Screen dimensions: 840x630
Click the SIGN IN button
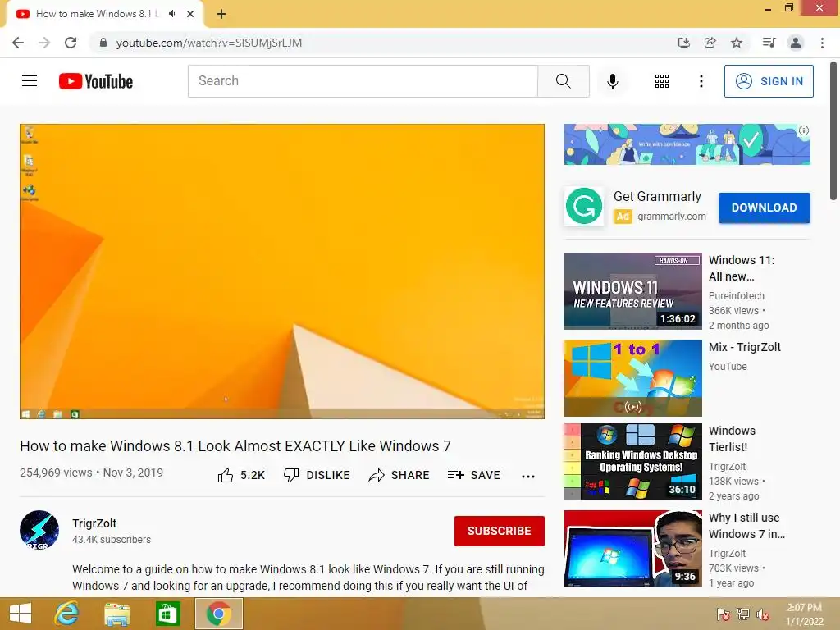point(769,81)
